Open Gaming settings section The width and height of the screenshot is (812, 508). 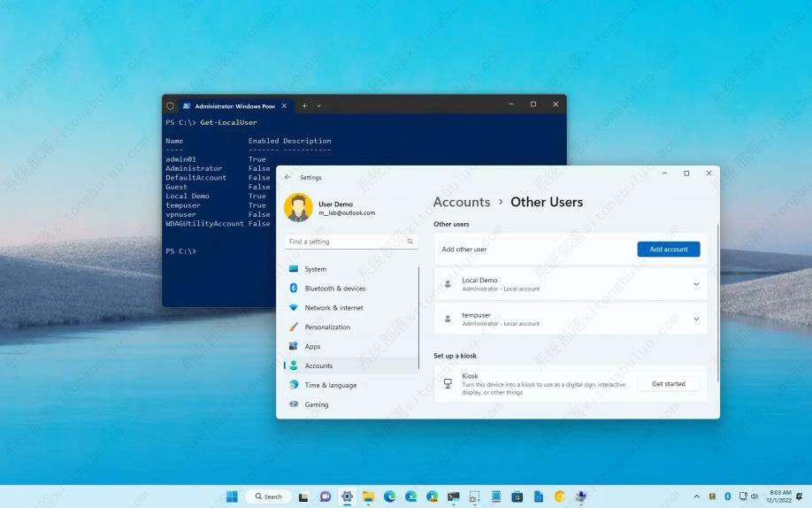(x=316, y=404)
